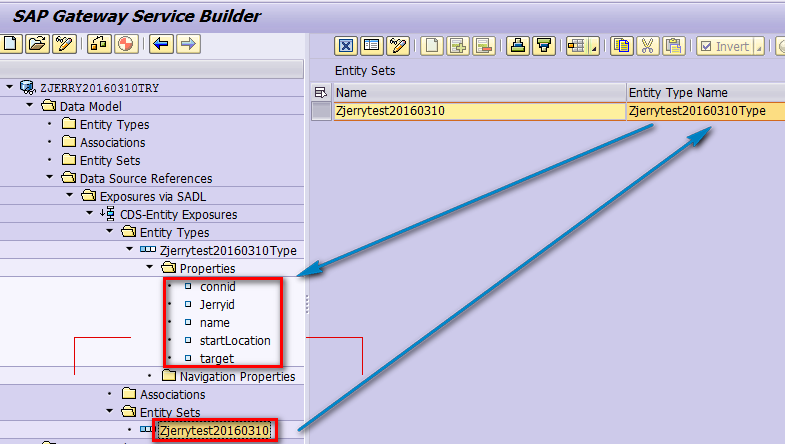Viewport: 785px width, 444px height.
Task: Go back with the blue left arrow
Action: [x=161, y=44]
